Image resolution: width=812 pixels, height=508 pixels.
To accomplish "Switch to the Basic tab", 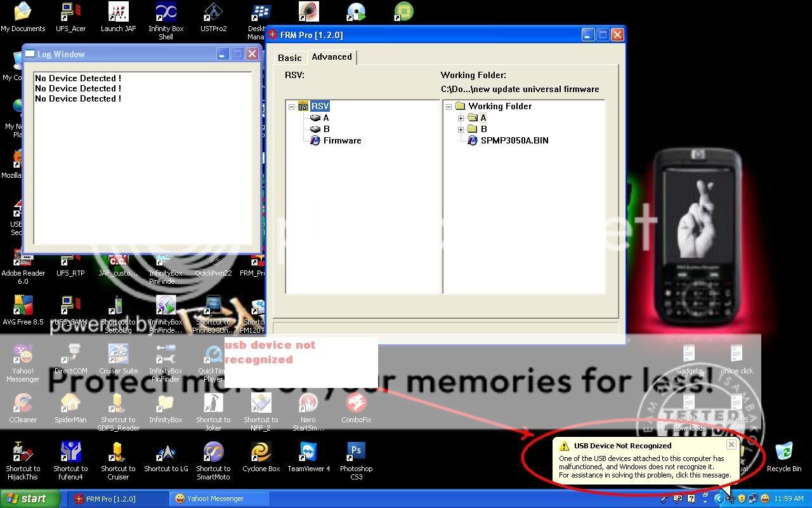I will (x=290, y=58).
